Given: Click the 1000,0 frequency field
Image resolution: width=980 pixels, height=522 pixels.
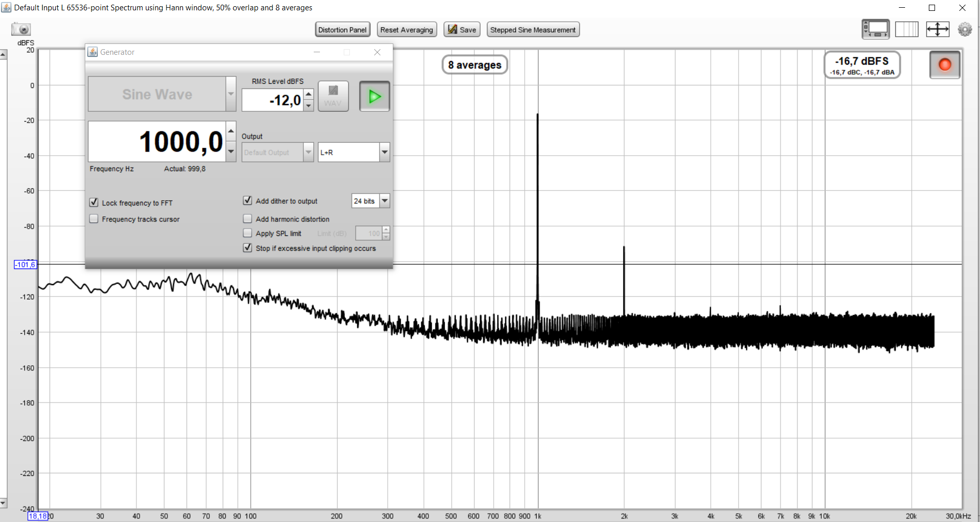Looking at the screenshot, I should click(x=157, y=141).
